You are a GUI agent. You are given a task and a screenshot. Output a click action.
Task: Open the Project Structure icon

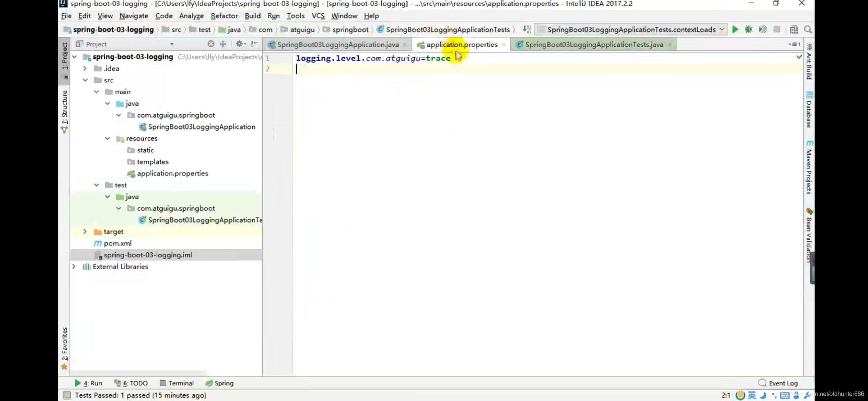794,29
